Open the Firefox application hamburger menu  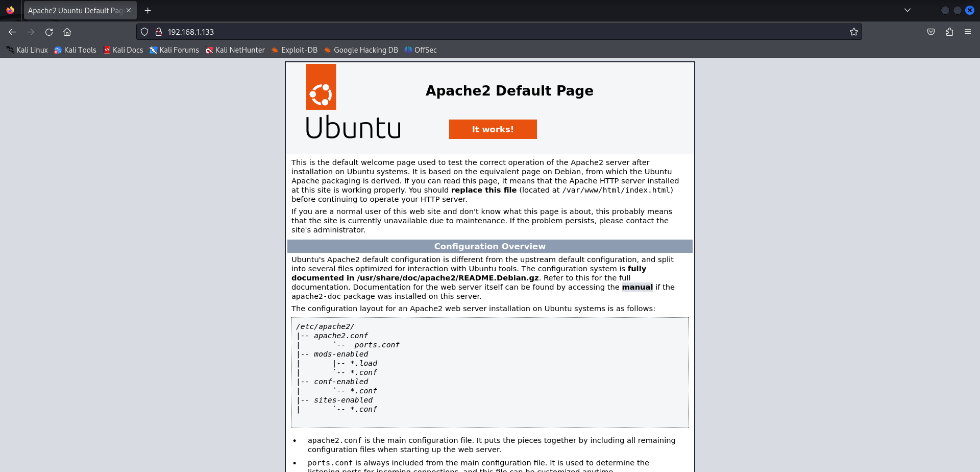[967, 32]
